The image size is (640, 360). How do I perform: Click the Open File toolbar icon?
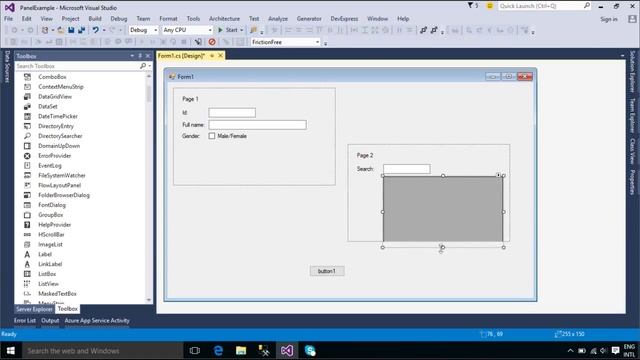(60, 30)
